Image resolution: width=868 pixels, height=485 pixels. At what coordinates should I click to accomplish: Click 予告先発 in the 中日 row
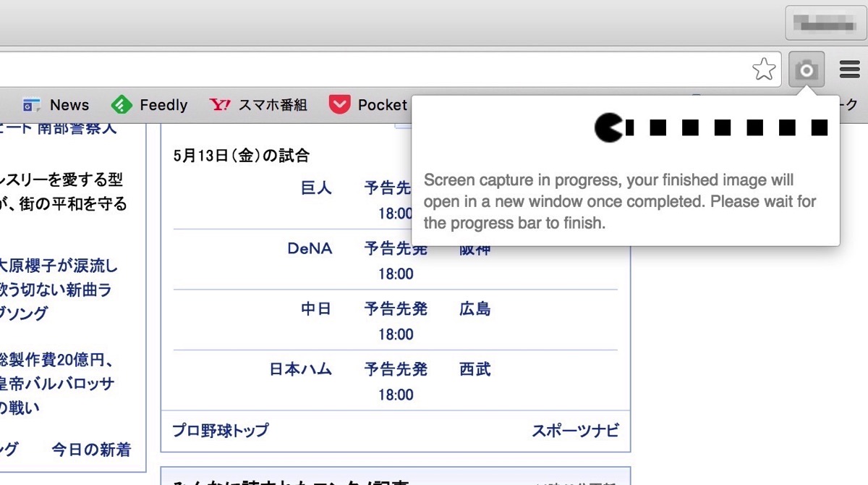[x=396, y=309]
